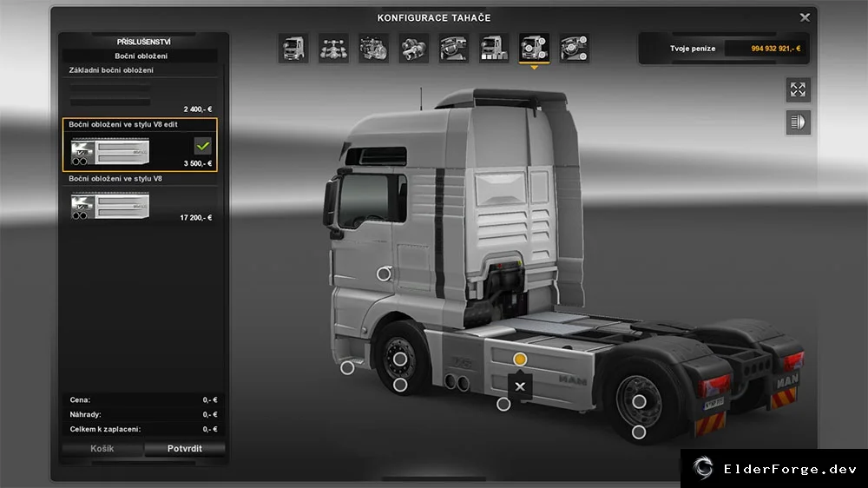Click the KONFIGURACE TAHAČE title
This screenshot has height=488, width=868.
[434, 17]
